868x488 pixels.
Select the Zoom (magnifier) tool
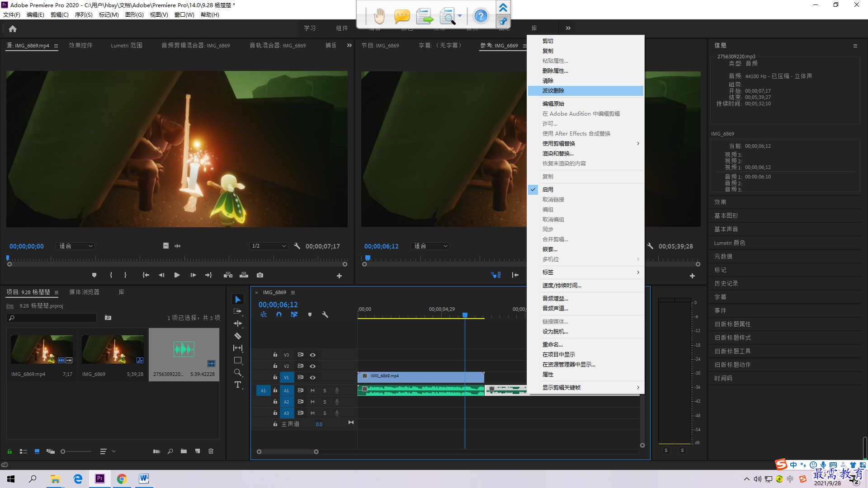pyautogui.click(x=238, y=372)
